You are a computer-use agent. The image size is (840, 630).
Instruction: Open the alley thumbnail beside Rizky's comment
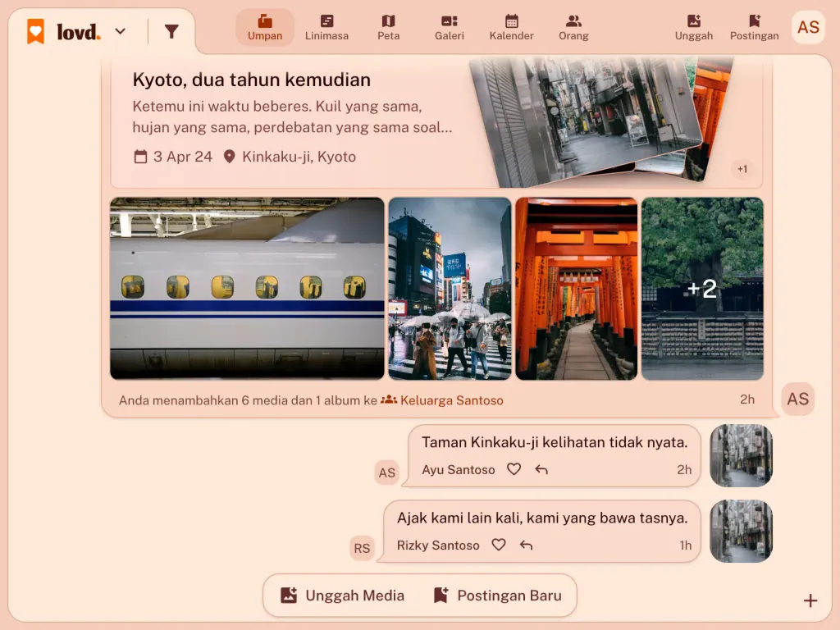click(741, 531)
